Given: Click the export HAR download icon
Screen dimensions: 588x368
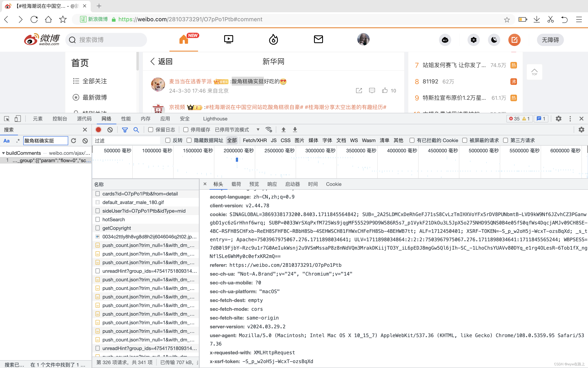Looking at the screenshot, I should pos(295,130).
